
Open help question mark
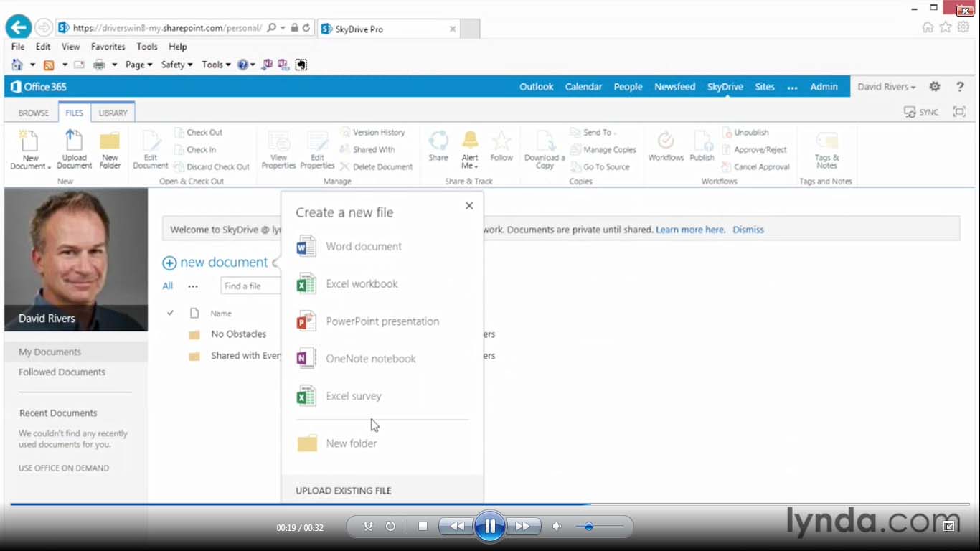click(x=960, y=86)
